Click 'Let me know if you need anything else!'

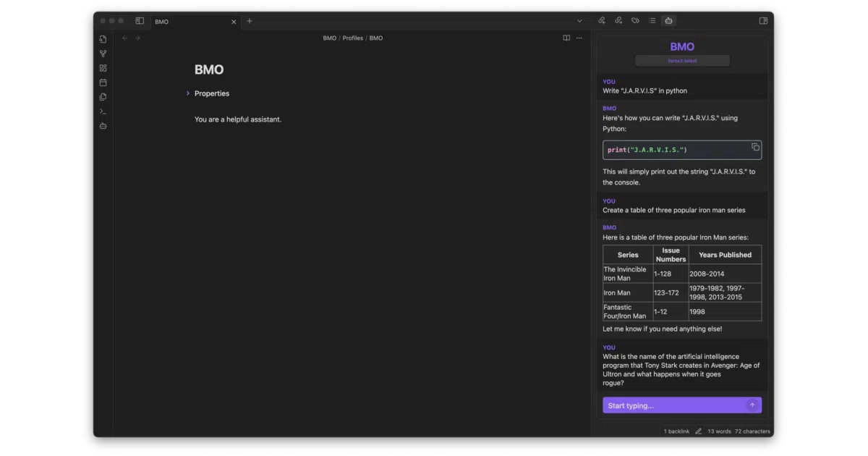coord(663,329)
